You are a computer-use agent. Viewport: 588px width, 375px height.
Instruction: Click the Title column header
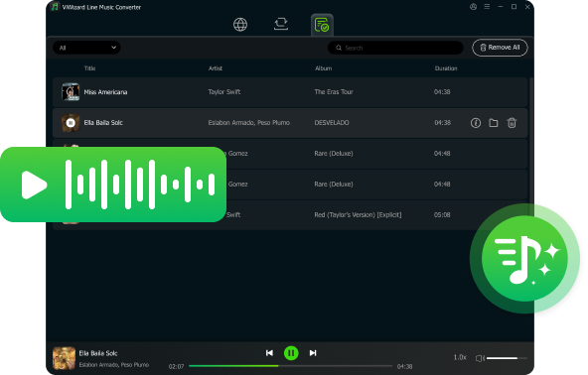pos(89,68)
